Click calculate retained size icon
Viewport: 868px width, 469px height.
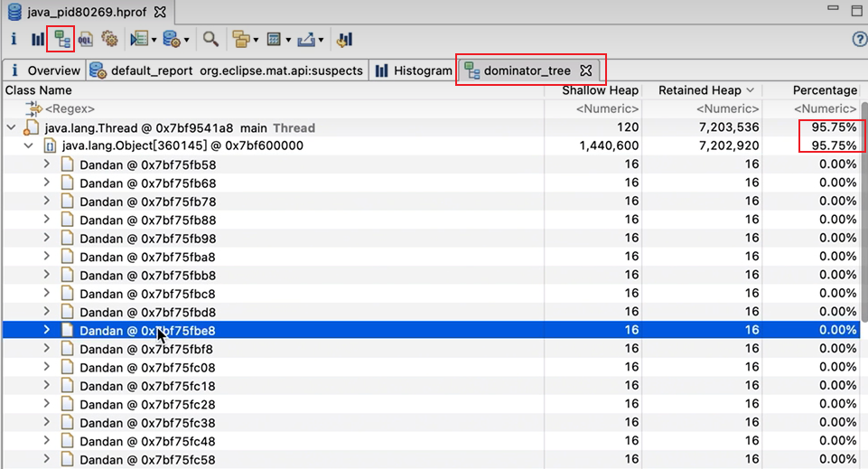point(274,40)
